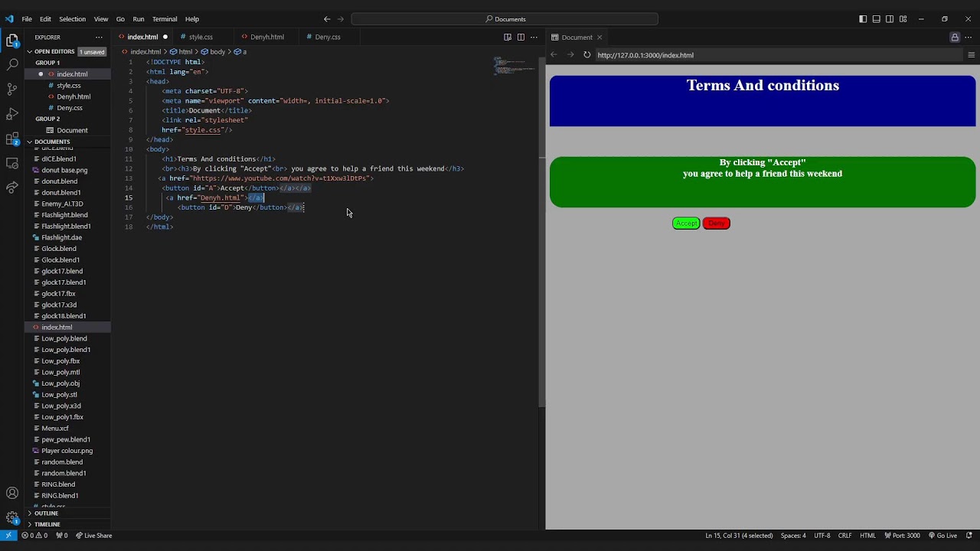This screenshot has width=980, height=551.
Task: Navigate back using title bar arrow
Action: tap(327, 19)
